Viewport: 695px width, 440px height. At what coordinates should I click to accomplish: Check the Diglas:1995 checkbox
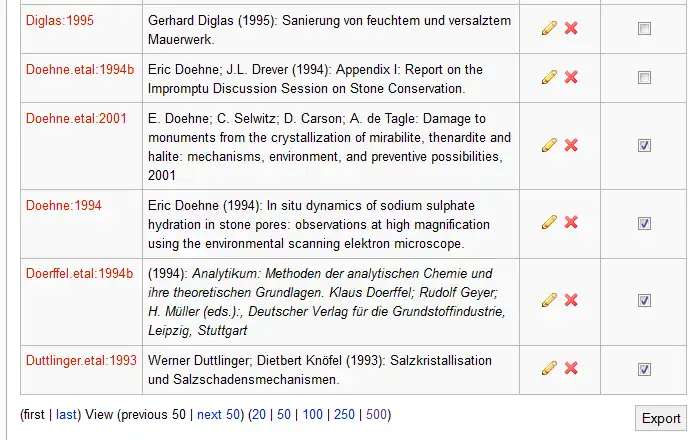644,29
